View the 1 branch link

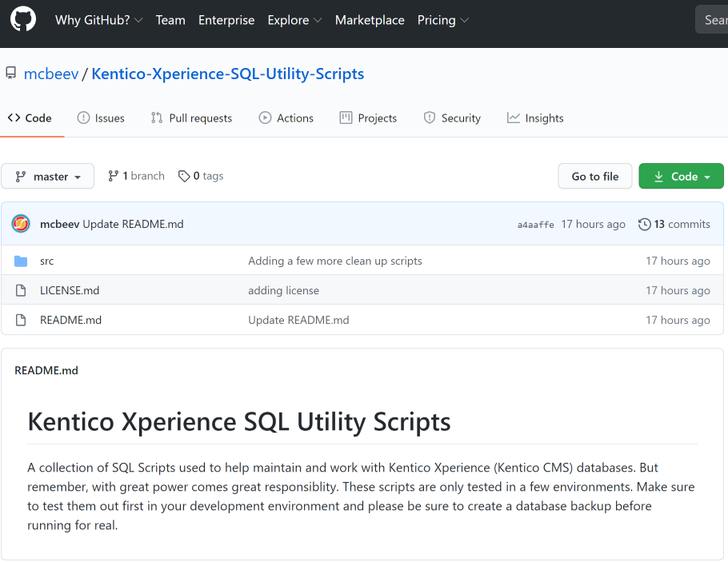(137, 176)
